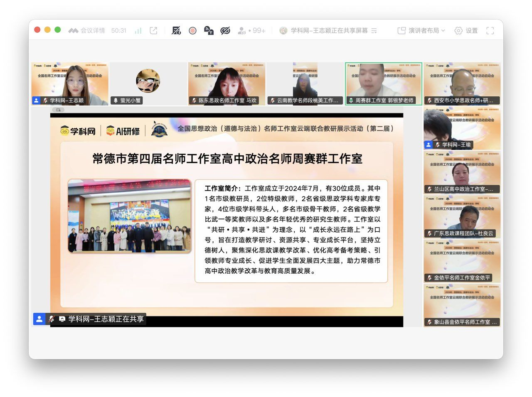Click the host icon in bottom sharing label
The image size is (532, 397).
39,319
